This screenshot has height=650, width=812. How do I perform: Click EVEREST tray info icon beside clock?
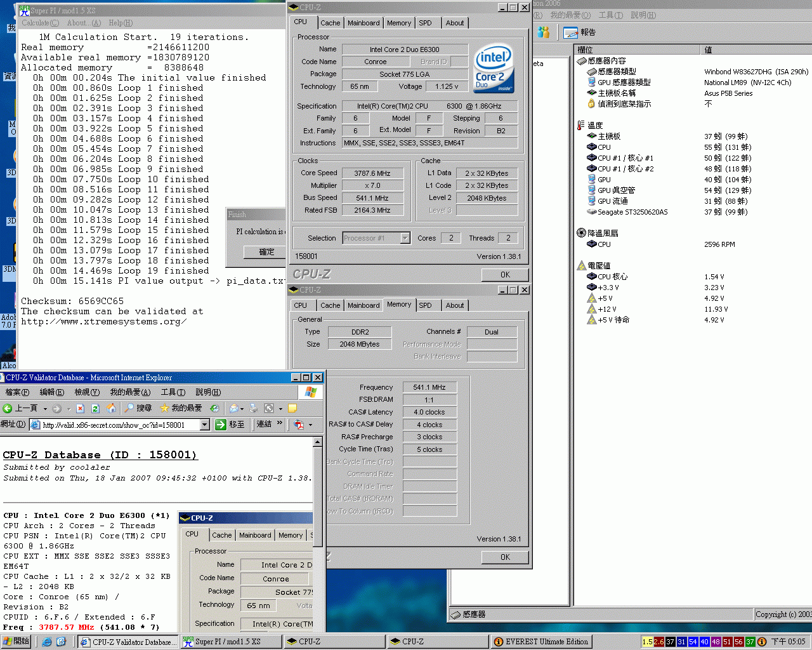(762, 642)
